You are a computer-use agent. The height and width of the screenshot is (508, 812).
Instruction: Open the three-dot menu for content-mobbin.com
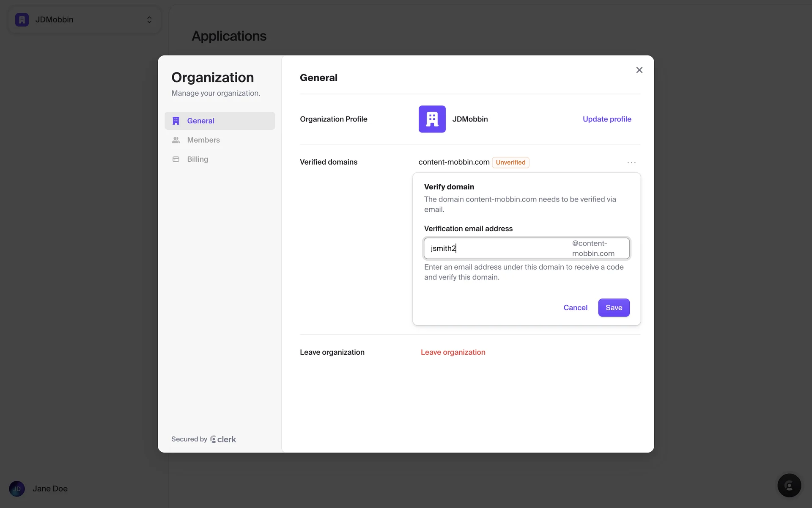pos(631,163)
